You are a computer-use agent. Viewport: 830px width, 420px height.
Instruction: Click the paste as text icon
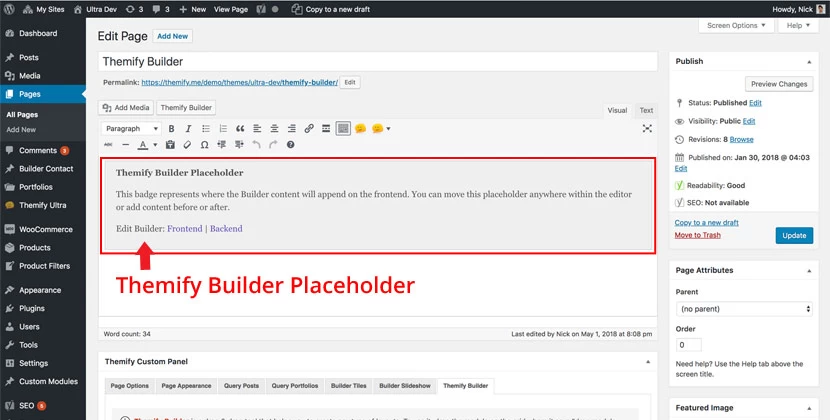pos(170,145)
